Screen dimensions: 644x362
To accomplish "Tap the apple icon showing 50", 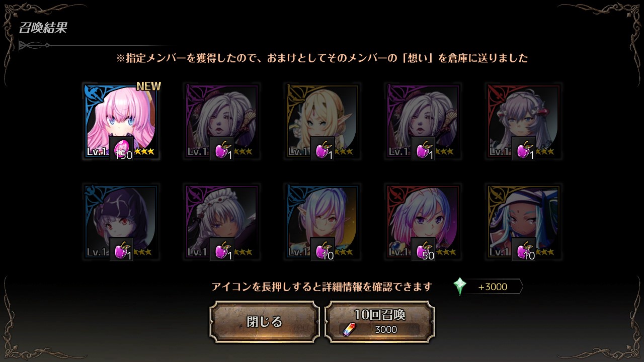I will [x=423, y=249].
